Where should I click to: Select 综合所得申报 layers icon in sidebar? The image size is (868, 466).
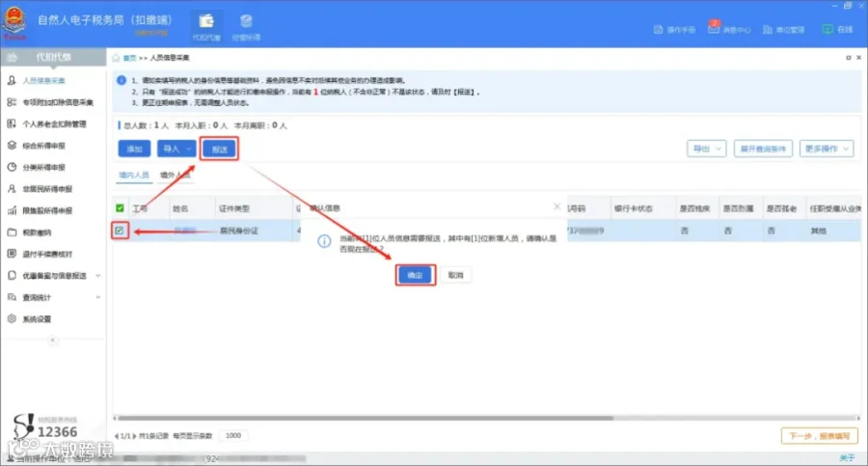pyautogui.click(x=12, y=145)
